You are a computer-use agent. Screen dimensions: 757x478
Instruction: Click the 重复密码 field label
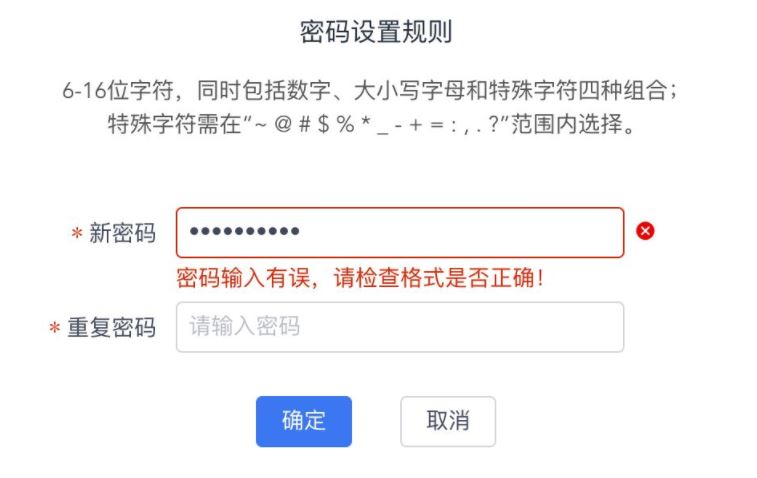click(112, 328)
